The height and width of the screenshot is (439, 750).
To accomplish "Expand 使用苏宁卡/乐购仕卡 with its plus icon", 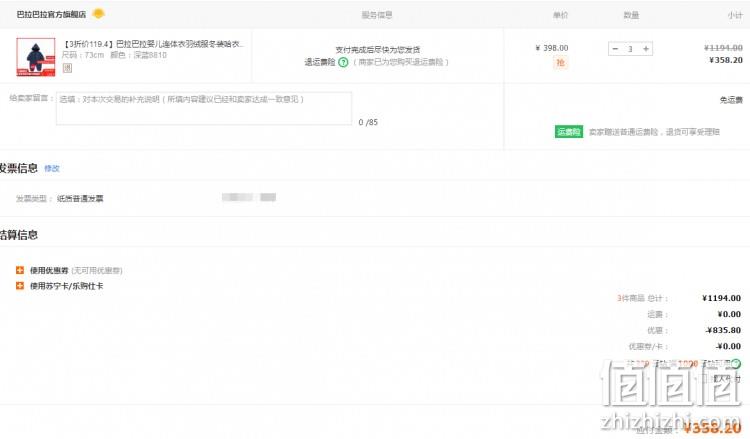I will [20, 286].
